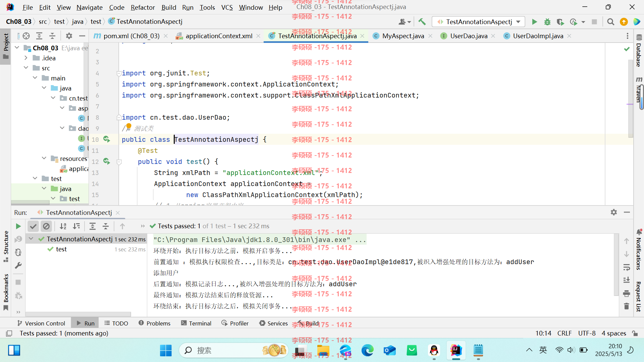Collapse the resources folder

(44, 158)
